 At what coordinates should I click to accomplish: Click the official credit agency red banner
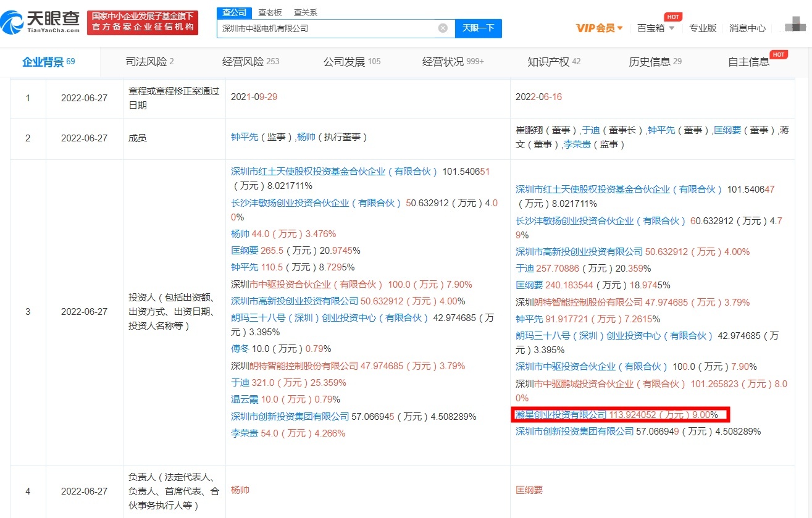tap(143, 23)
